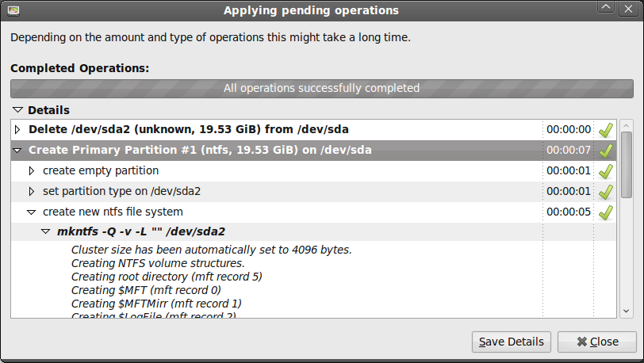Expand the Delete /dev/sda2 operation row

pos(18,129)
